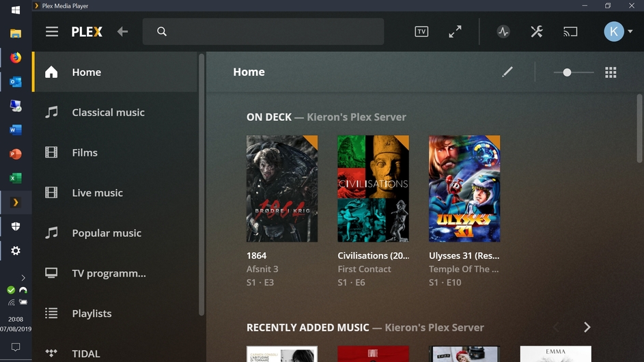Image resolution: width=644 pixels, height=362 pixels.
Task: Click the RECENTLY ADDED MUSIC heading
Action: pos(307,327)
